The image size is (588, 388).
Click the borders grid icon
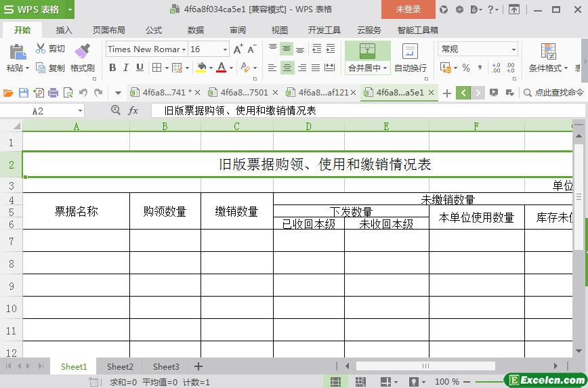click(x=156, y=68)
